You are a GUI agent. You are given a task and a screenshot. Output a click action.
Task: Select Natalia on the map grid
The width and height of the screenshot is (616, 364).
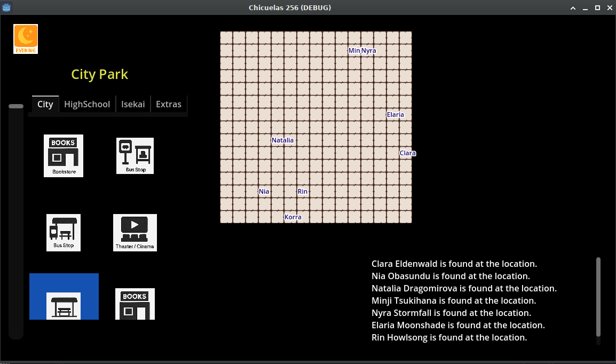(x=282, y=140)
